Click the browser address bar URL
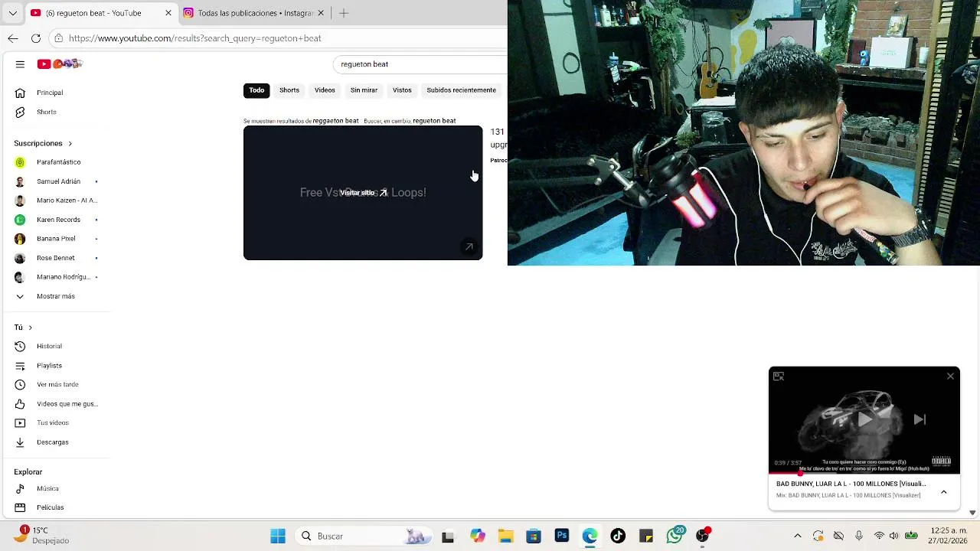Image resolution: width=980 pixels, height=551 pixels. coord(194,38)
